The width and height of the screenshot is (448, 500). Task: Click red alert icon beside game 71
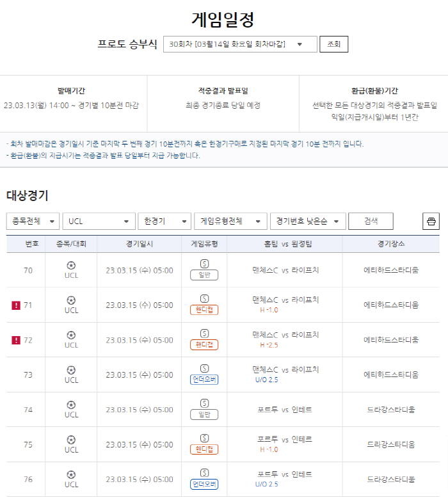pos(16,305)
